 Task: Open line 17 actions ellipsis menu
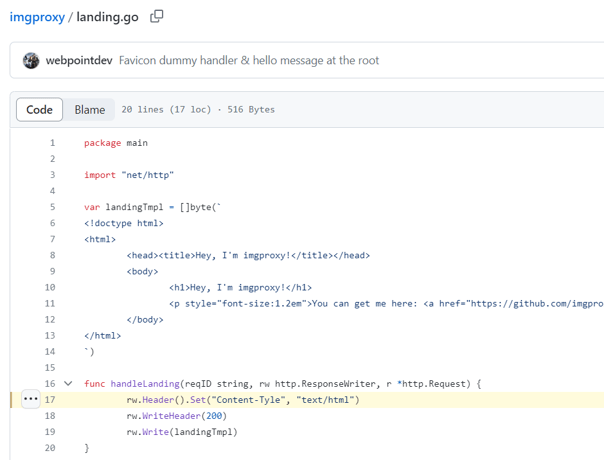[x=30, y=400]
